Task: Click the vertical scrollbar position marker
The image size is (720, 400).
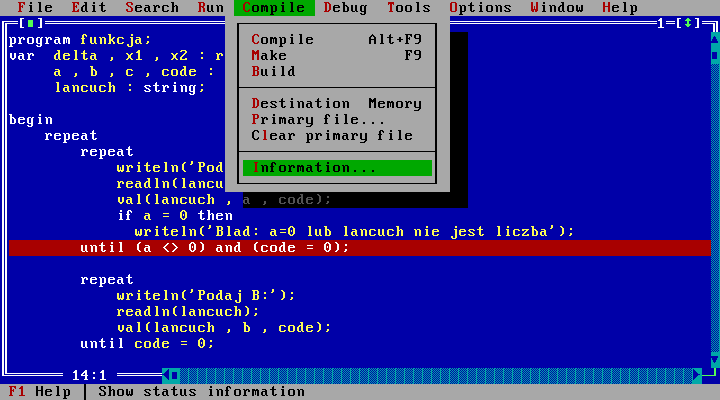Action: (713, 55)
